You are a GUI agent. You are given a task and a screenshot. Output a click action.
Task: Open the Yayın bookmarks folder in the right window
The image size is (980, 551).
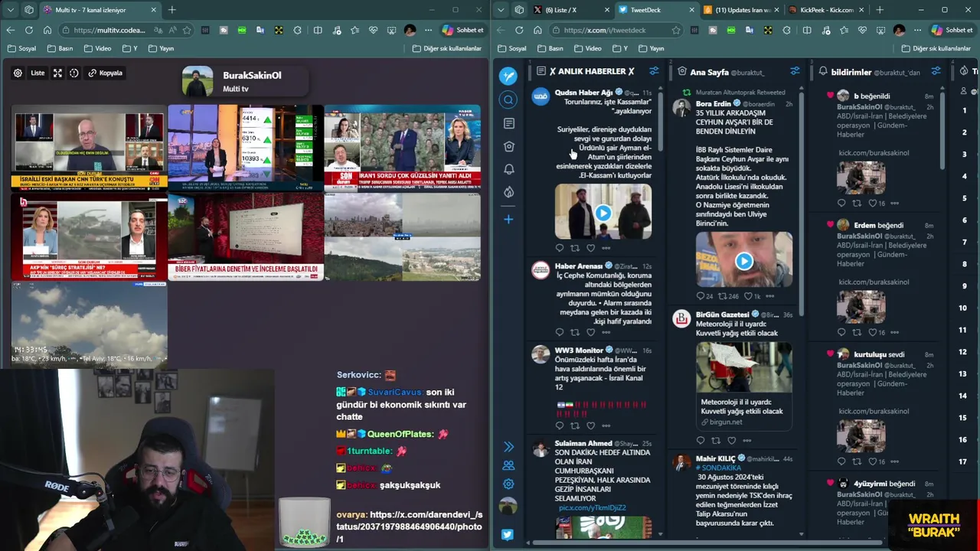point(650,48)
